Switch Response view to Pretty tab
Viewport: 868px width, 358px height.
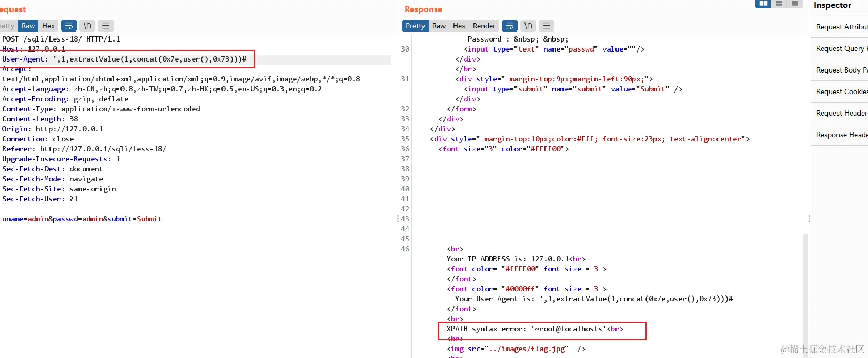[415, 26]
